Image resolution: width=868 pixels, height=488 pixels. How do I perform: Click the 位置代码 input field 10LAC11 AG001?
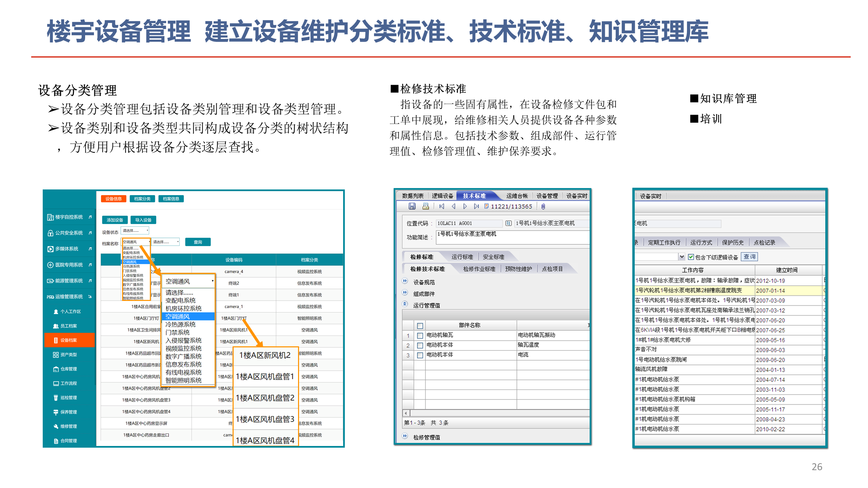(469, 223)
